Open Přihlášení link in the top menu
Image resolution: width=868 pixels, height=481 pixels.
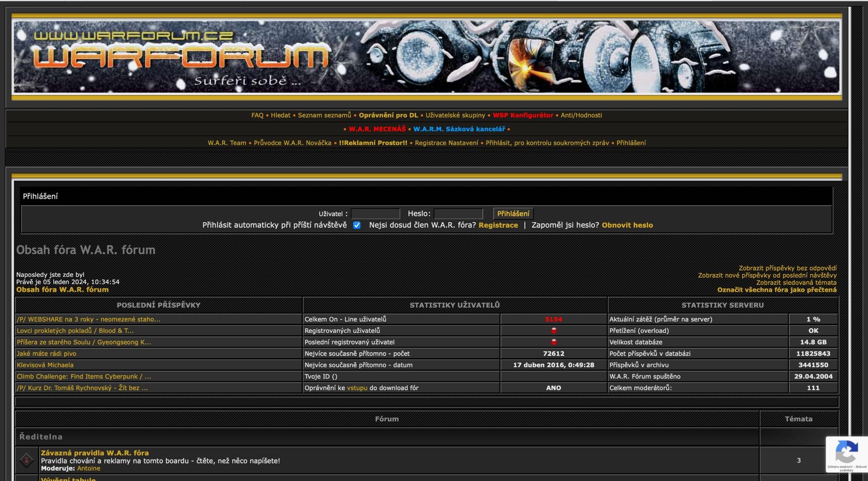click(x=631, y=143)
